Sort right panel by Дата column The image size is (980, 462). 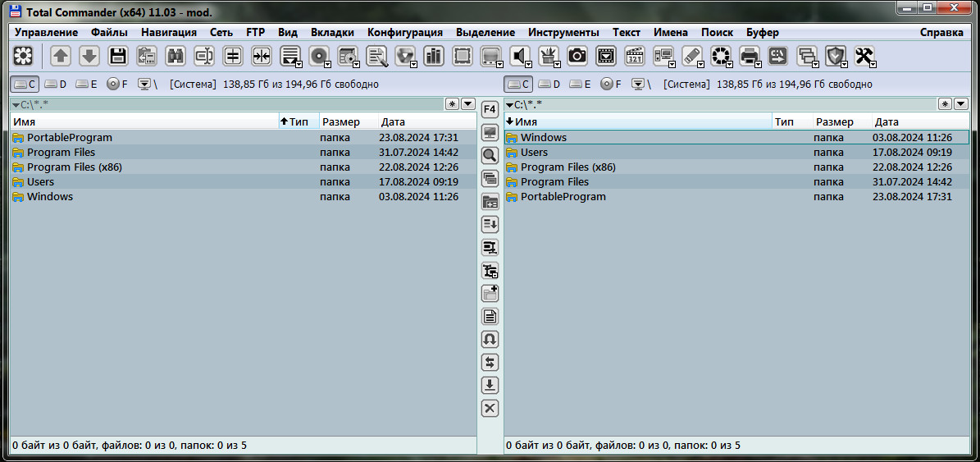tap(921, 122)
